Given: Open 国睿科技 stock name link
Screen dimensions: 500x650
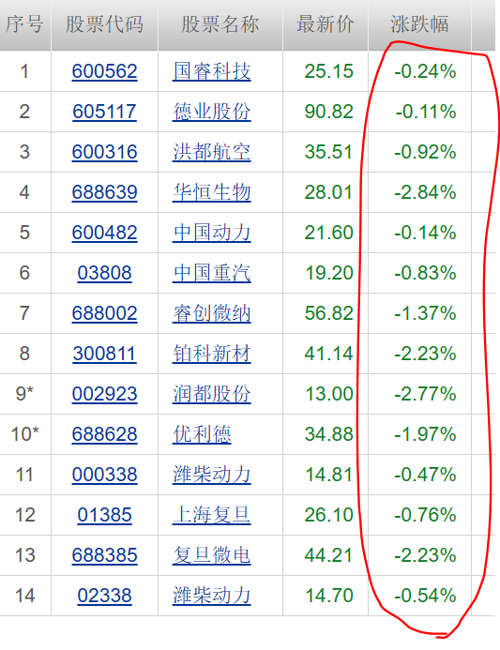Looking at the screenshot, I should coord(212,71).
